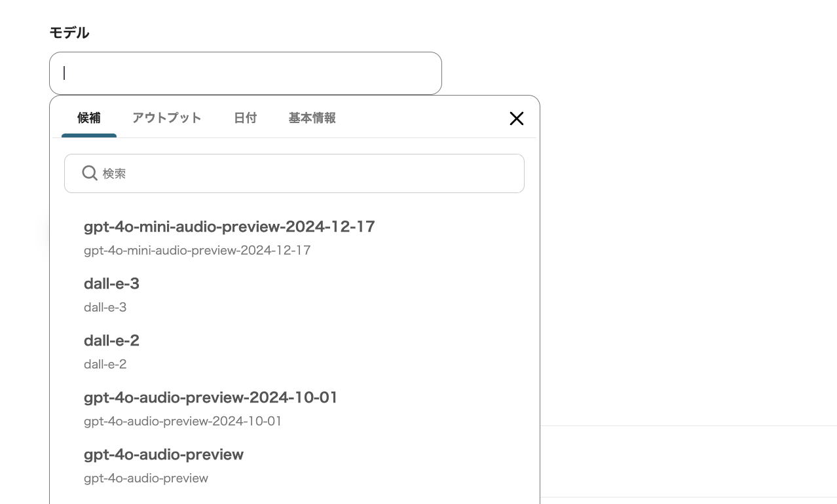Click the gray dall-e-2 subtitle text

tap(105, 364)
